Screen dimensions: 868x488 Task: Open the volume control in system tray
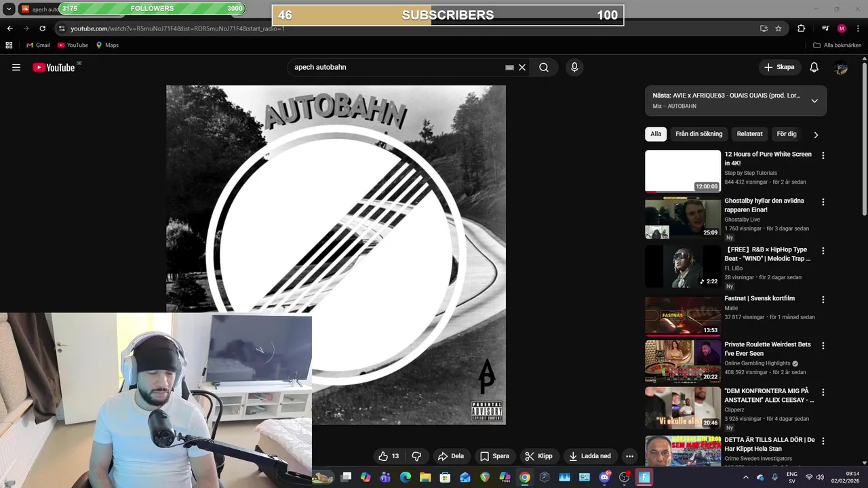coord(820,477)
